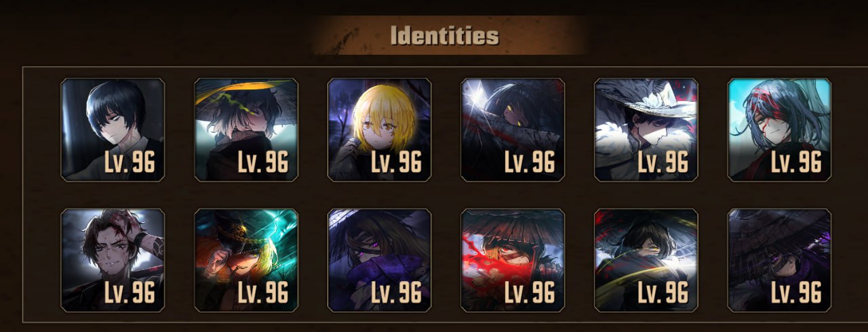
Task: Click Lv. 96 label on teal-haired bloodied identity
Action: [x=797, y=163]
